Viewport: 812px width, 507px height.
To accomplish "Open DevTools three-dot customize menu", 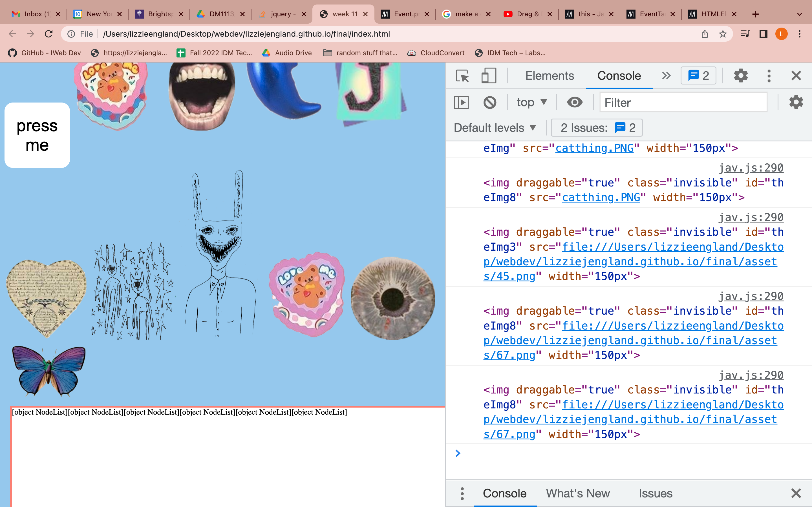I will pos(769,76).
